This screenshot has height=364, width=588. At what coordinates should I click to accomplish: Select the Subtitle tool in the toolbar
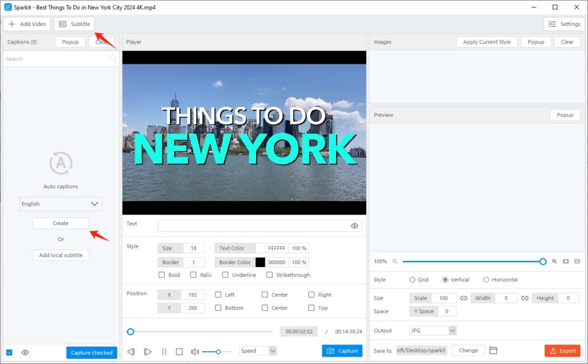[74, 24]
